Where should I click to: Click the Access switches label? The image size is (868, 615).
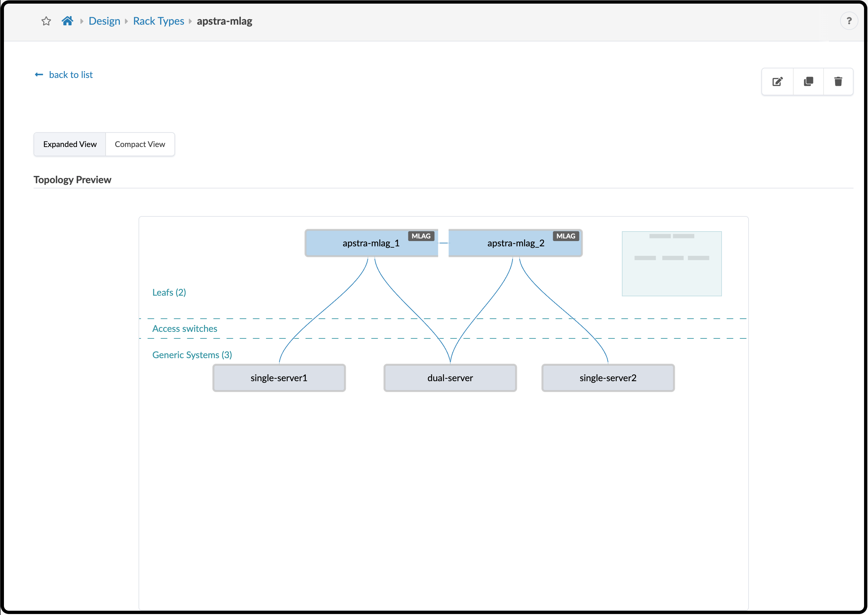pos(185,329)
